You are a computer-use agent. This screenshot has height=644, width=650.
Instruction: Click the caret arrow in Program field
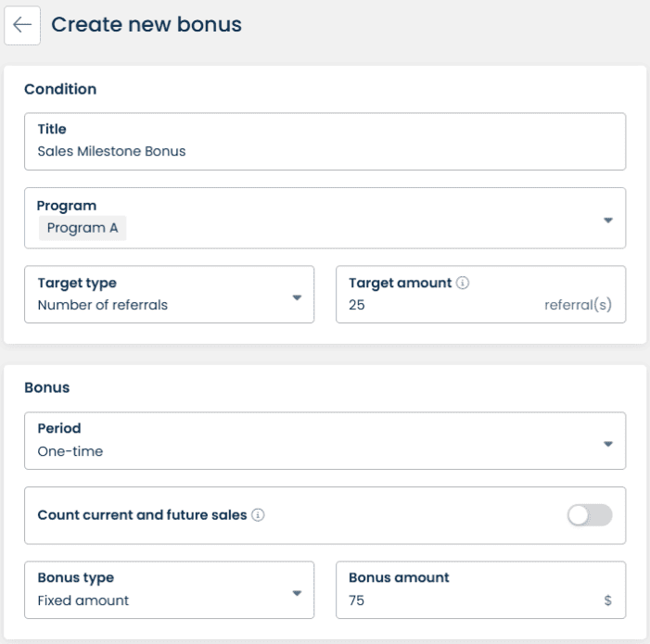coord(608,221)
